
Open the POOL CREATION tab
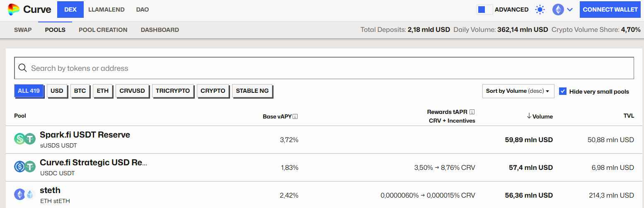(103, 30)
